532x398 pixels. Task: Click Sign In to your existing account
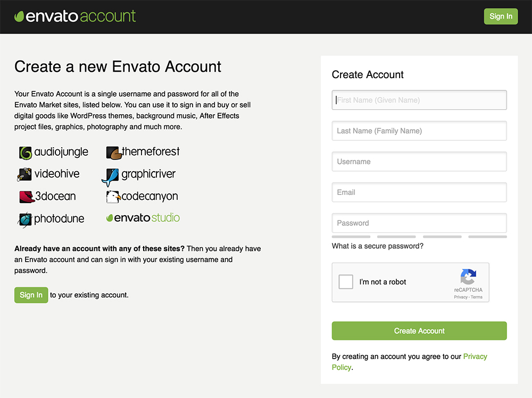[31, 295]
